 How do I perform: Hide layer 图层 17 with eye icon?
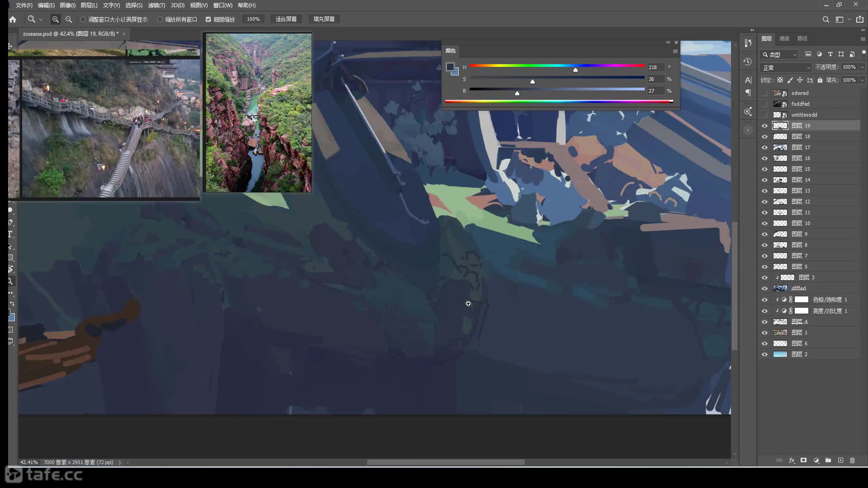(764, 147)
